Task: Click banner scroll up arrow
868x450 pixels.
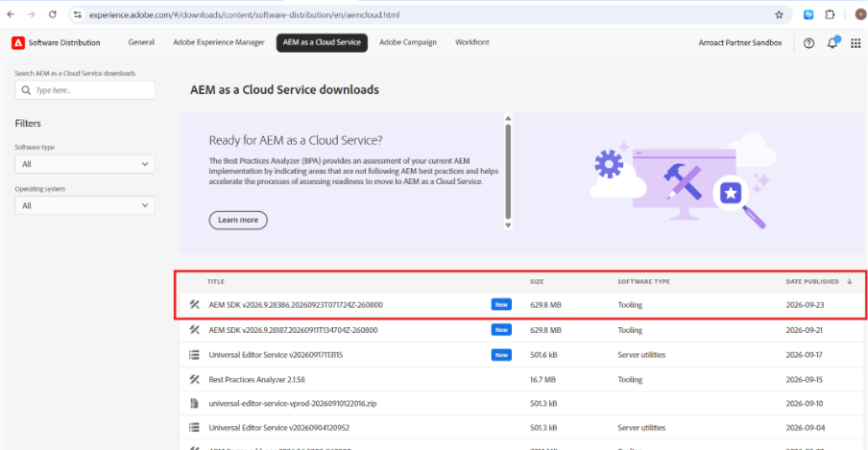Action: click(x=508, y=118)
